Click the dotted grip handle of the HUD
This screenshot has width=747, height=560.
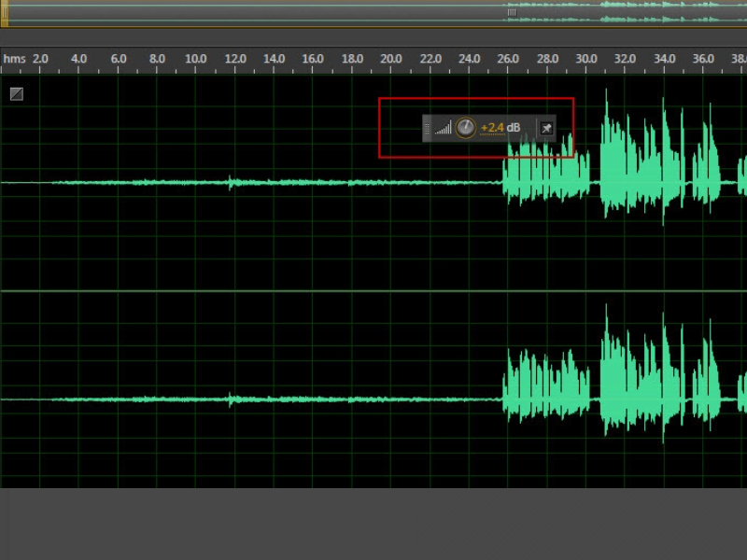[428, 128]
